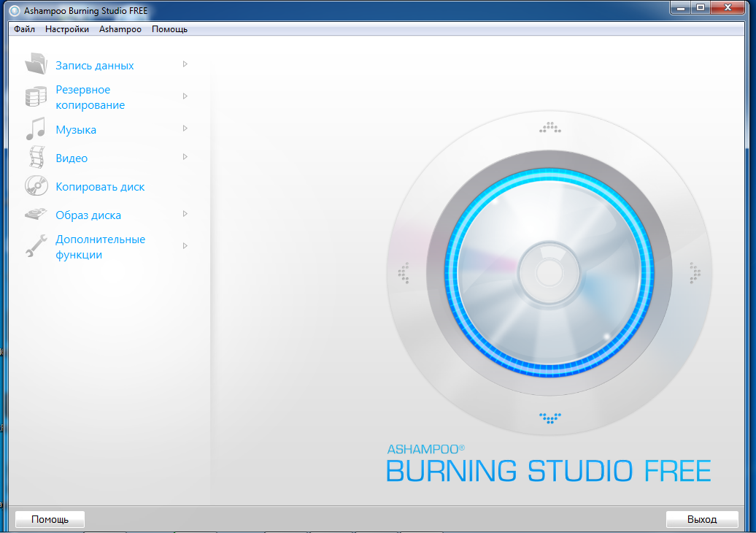Expand the Запись данных submenu arrow

(x=185, y=64)
